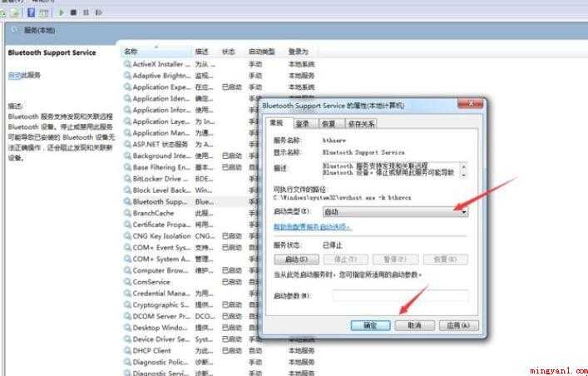Click the gear icon of Base Filtering En... row
588x376 pixels.
(127, 167)
